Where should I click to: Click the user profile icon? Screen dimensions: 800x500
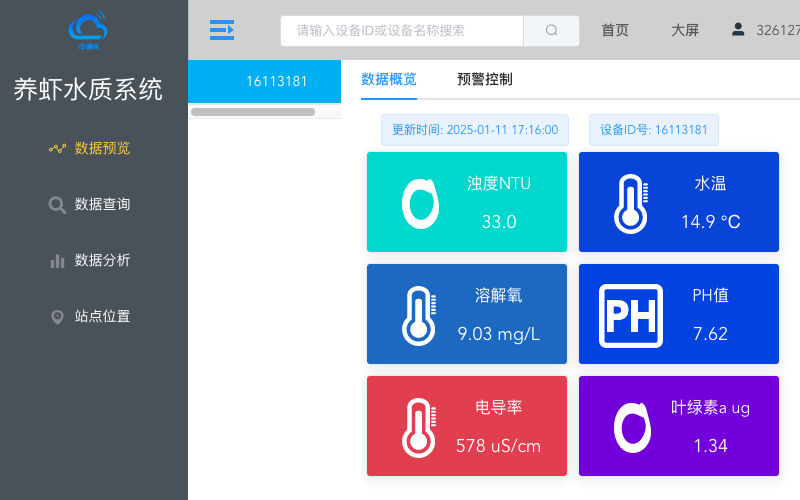(x=738, y=30)
